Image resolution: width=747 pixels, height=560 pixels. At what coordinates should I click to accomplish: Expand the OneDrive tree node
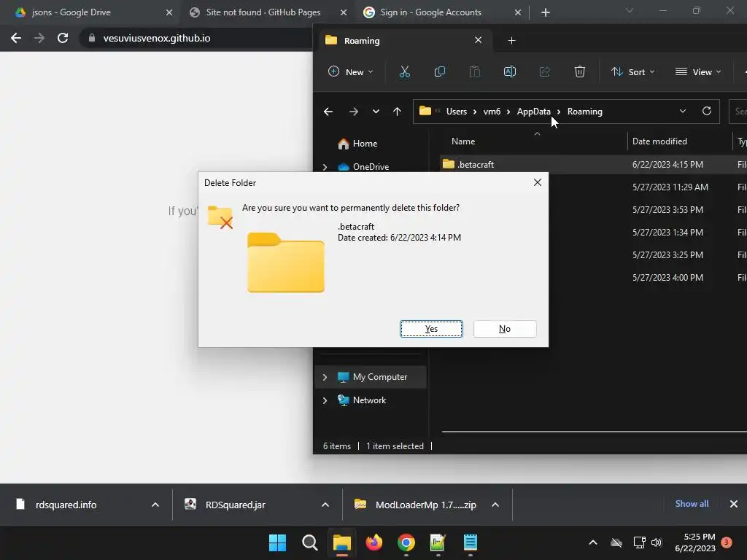click(x=325, y=167)
